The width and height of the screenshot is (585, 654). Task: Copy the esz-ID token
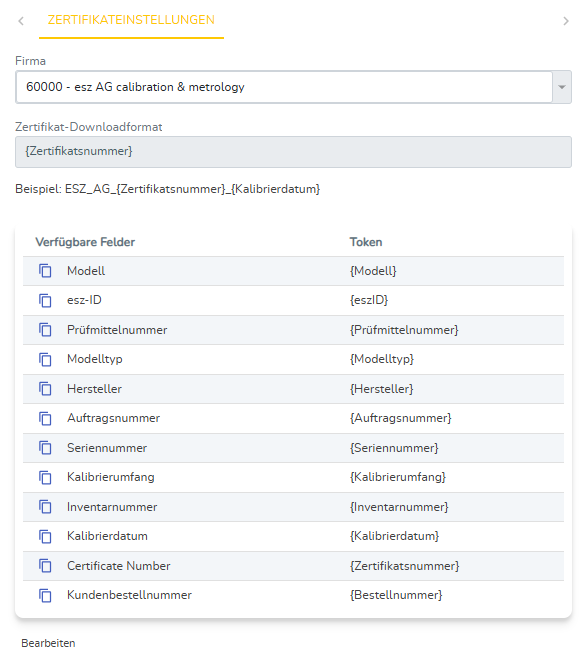pyautogui.click(x=45, y=300)
